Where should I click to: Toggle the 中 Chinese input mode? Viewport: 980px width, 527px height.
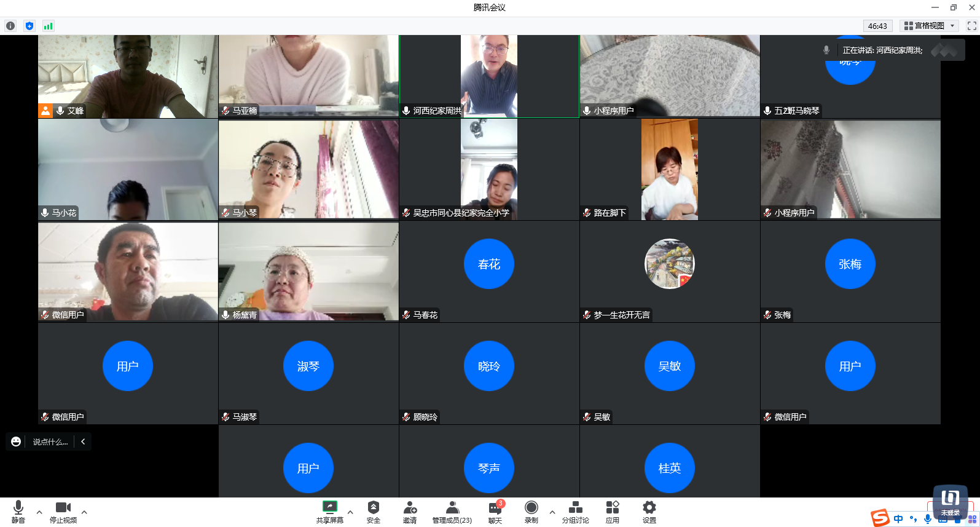pos(898,519)
